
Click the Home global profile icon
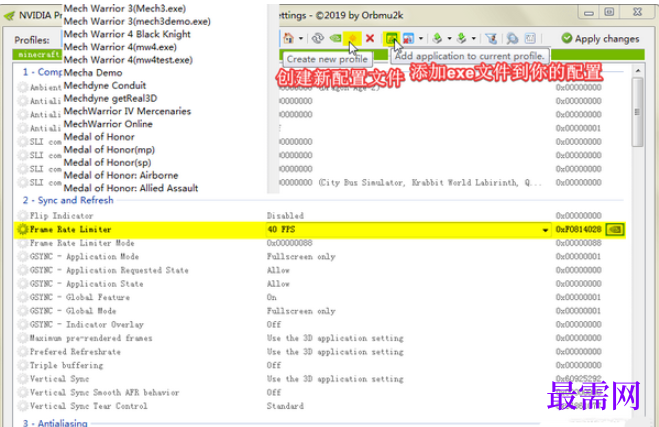(288, 38)
